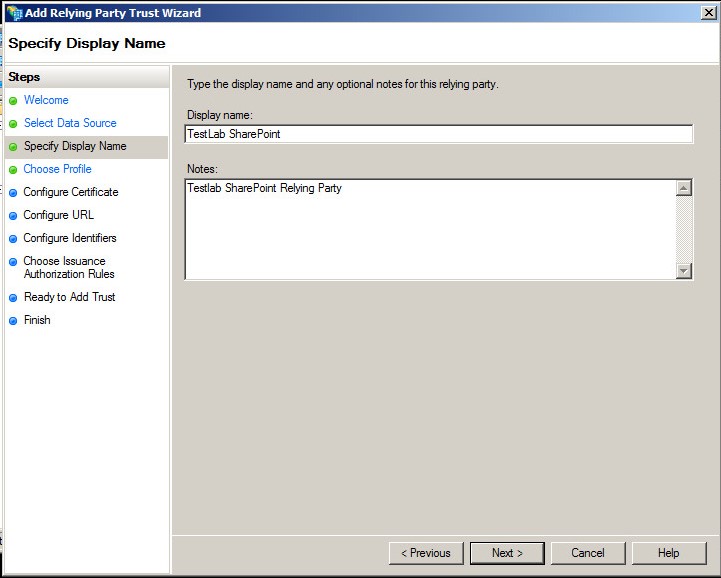Click Choose Issuance Authorization Rules step label

click(x=69, y=267)
